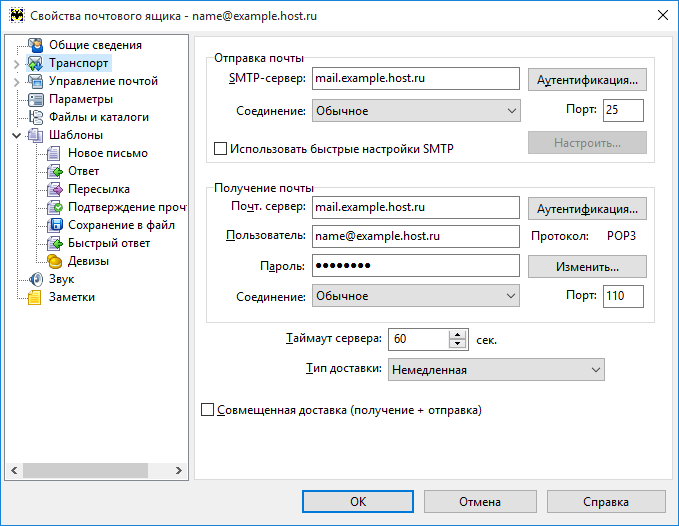Click the Шаблоны icon

36,135
